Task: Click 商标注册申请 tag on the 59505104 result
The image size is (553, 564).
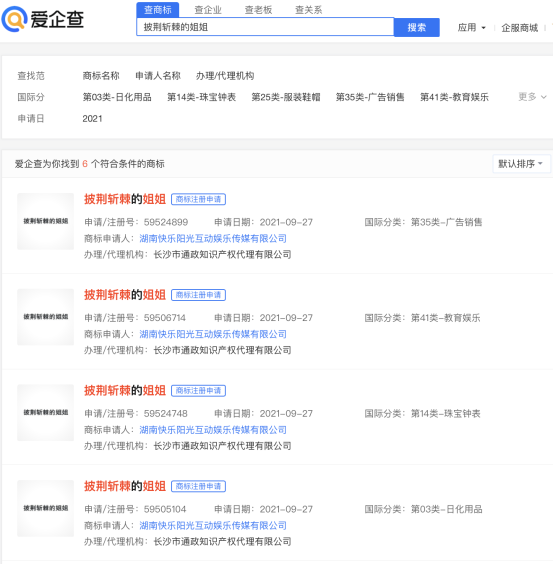Action: tap(198, 486)
